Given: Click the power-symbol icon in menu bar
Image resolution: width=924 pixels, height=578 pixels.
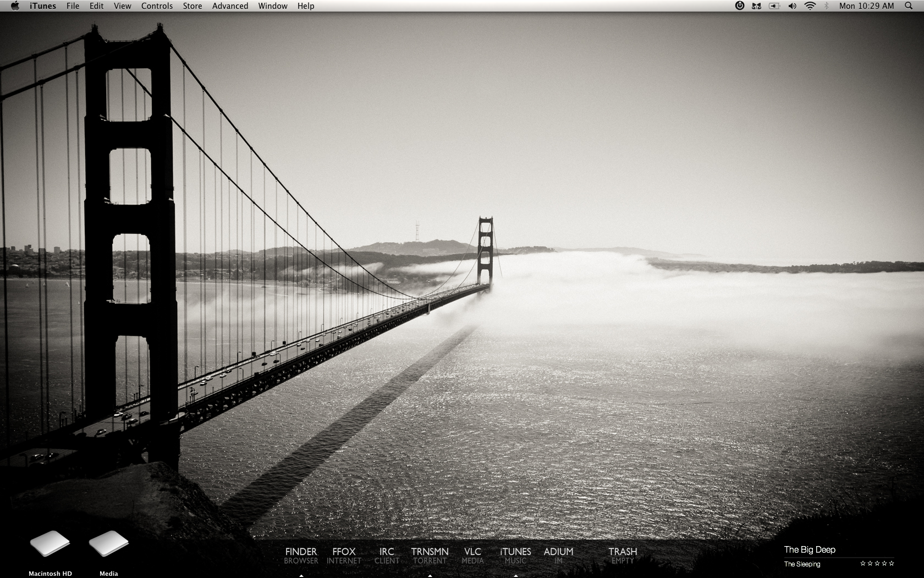Looking at the screenshot, I should (740, 6).
